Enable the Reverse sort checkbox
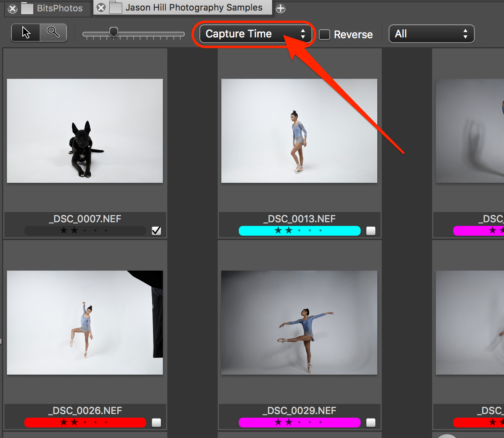The image size is (504, 438). pyautogui.click(x=324, y=35)
